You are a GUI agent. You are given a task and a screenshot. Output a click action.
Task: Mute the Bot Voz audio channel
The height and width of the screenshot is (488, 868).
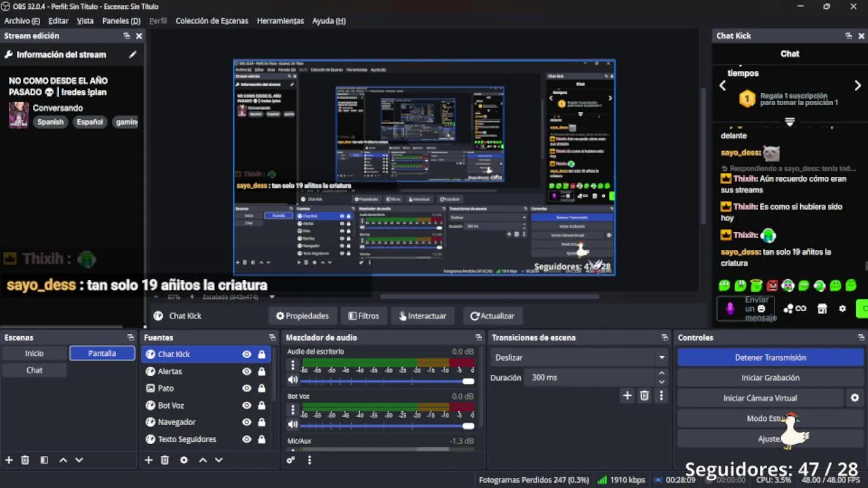pyautogui.click(x=293, y=425)
